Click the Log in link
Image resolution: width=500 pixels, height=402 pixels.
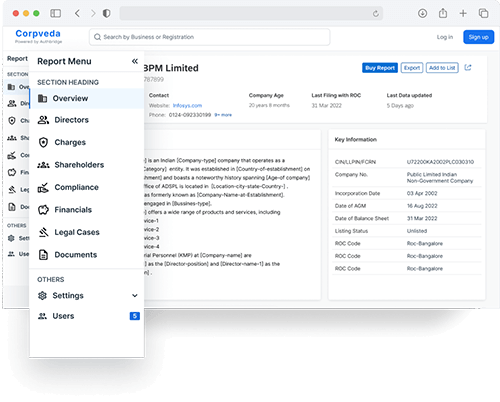click(445, 37)
